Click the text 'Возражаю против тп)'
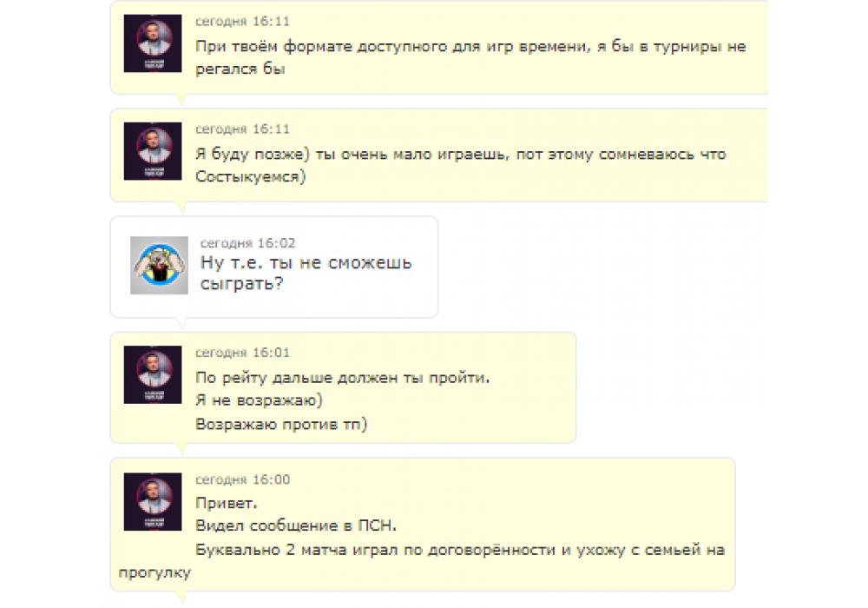 click(x=281, y=425)
